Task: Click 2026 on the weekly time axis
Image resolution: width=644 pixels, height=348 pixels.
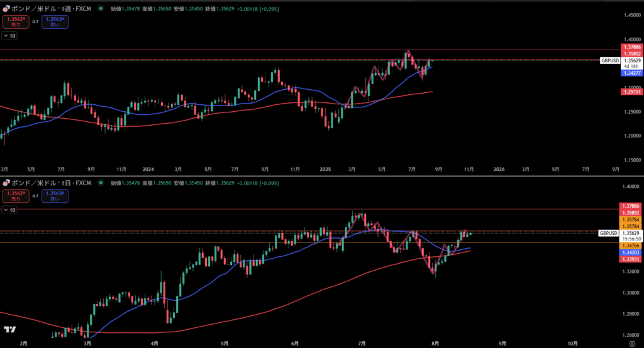Action: pyautogui.click(x=499, y=169)
